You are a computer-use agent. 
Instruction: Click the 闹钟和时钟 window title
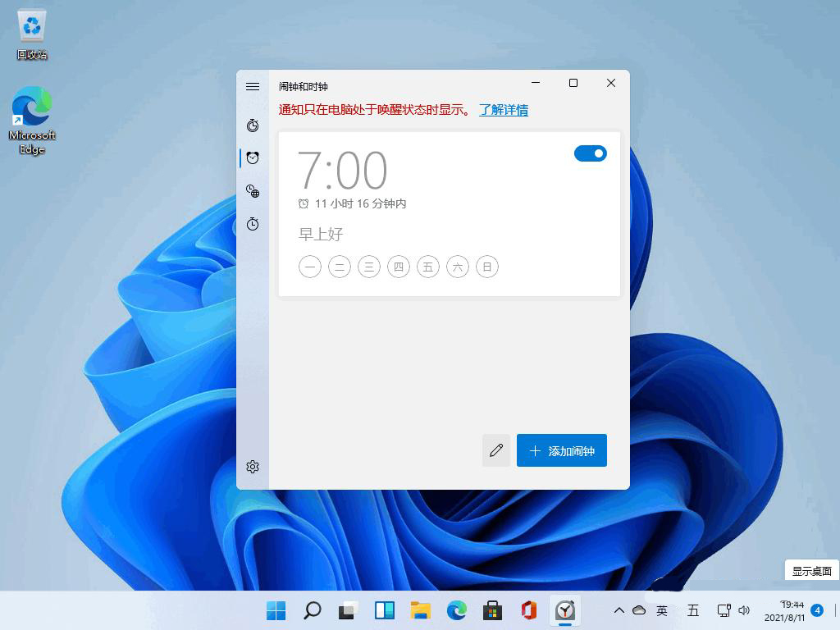(304, 87)
